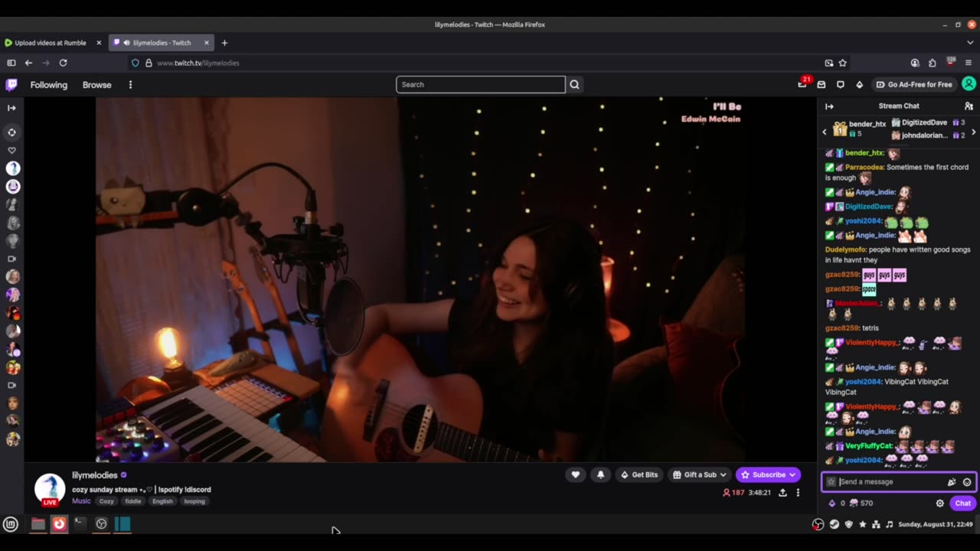The width and height of the screenshot is (980, 551).
Task: Open the date and time calendar
Action: click(x=936, y=524)
